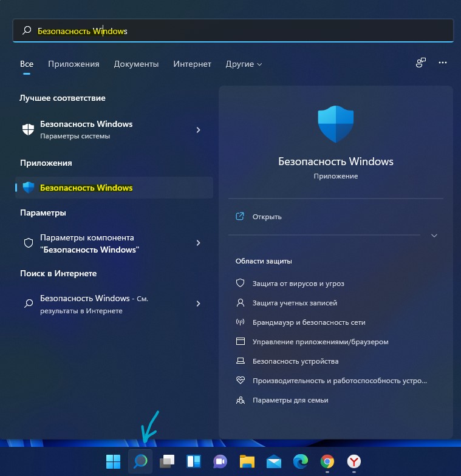
Task: Open Брандмауэр и безопасность сети
Action: (x=309, y=322)
